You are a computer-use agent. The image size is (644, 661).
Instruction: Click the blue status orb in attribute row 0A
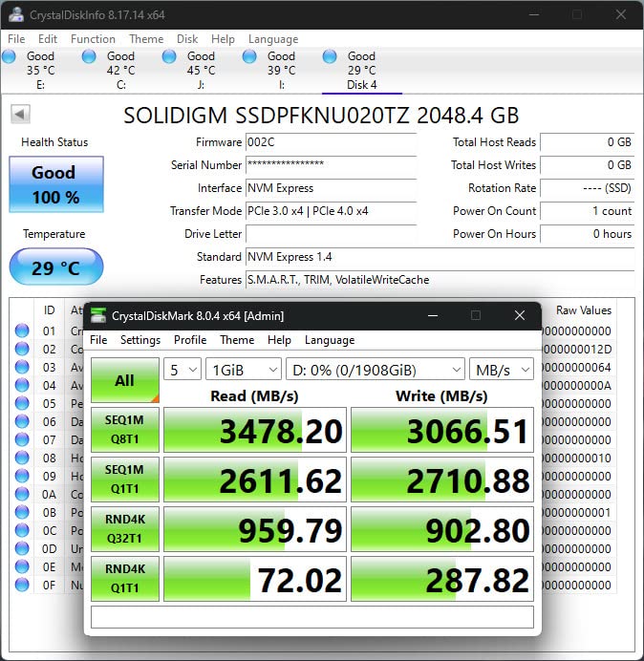click(22, 494)
